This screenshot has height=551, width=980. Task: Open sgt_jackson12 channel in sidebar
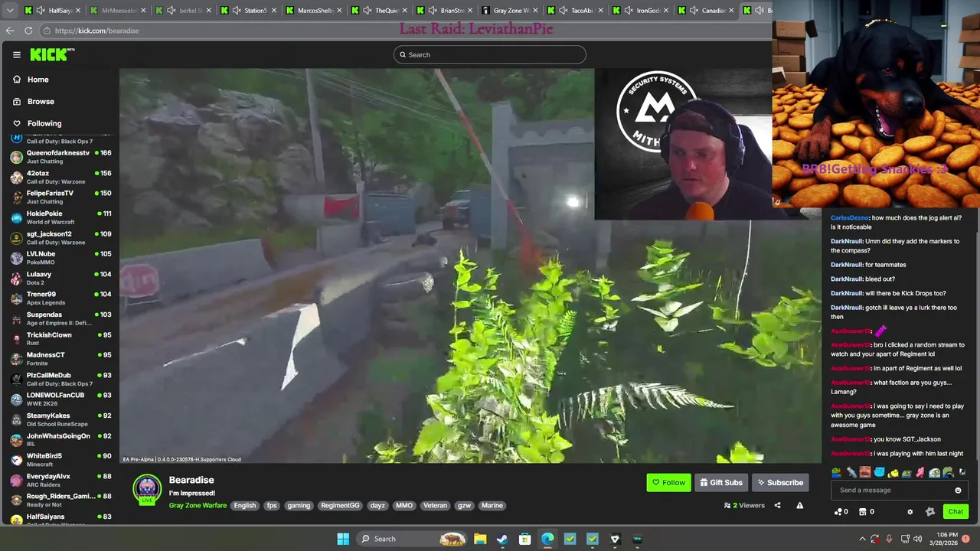[60, 237]
